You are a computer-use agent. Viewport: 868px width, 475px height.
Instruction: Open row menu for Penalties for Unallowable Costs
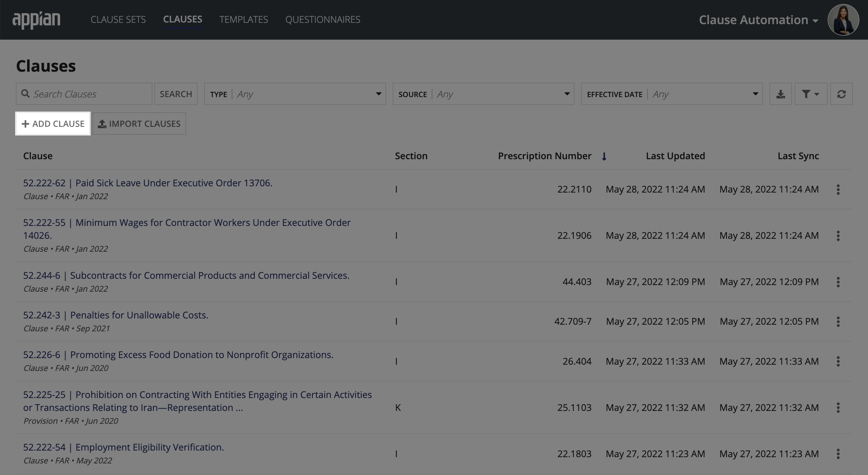(838, 322)
